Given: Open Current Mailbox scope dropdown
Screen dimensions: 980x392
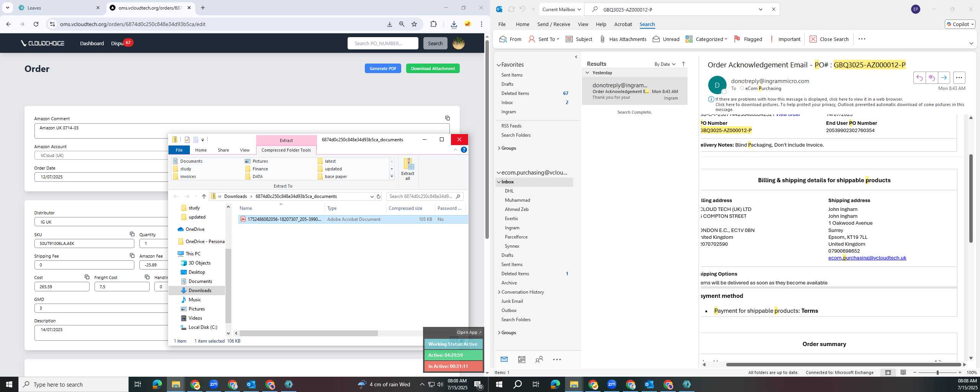Looking at the screenshot, I should [562, 9].
